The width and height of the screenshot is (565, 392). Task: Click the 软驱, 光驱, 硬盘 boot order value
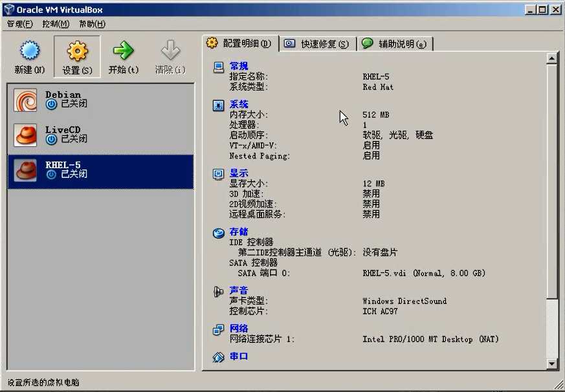point(398,135)
